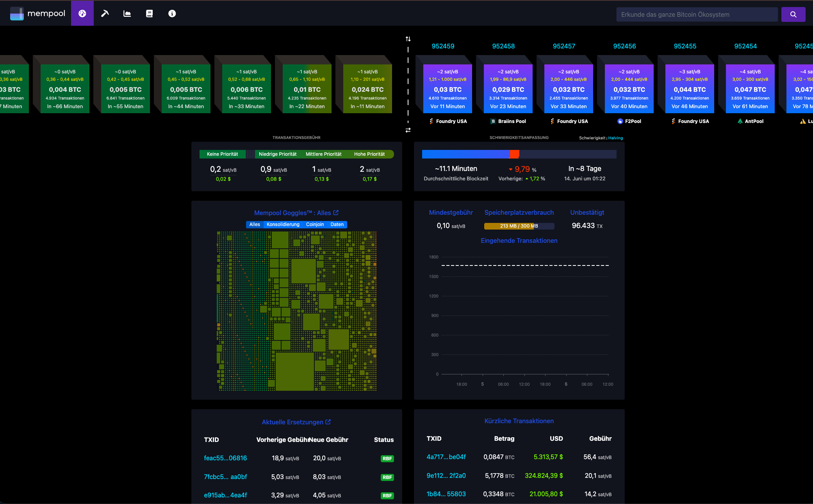Open block height 952458 link
This screenshot has height=504, width=813.
(503, 46)
